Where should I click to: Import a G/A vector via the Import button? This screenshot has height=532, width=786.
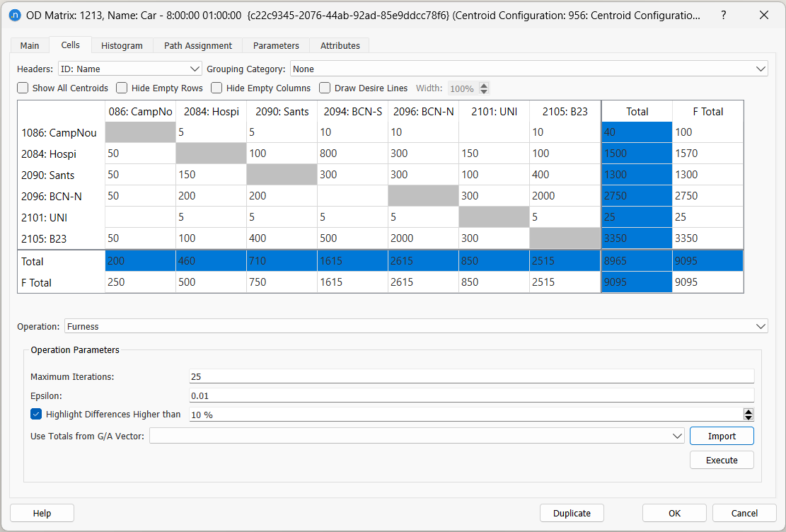tap(721, 436)
